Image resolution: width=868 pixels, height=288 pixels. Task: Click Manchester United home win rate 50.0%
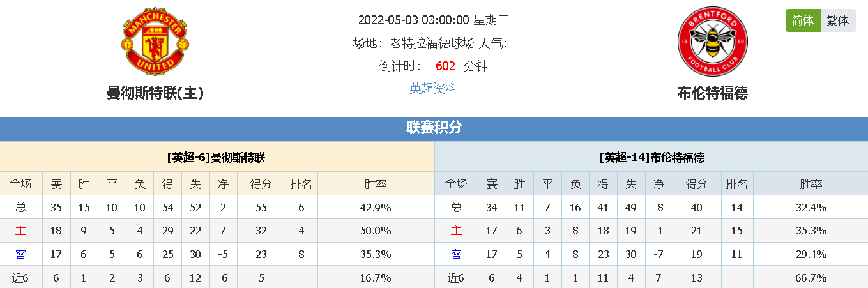[376, 231]
